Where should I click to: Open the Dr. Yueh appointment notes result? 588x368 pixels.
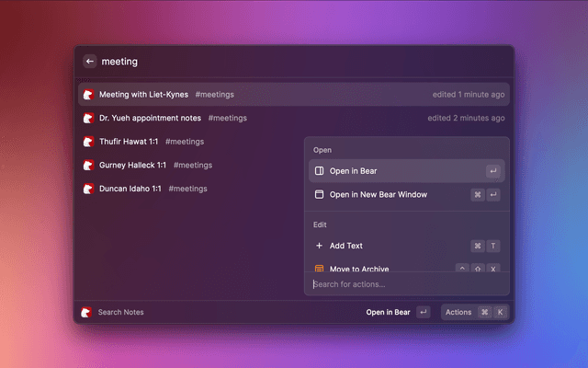(x=150, y=118)
